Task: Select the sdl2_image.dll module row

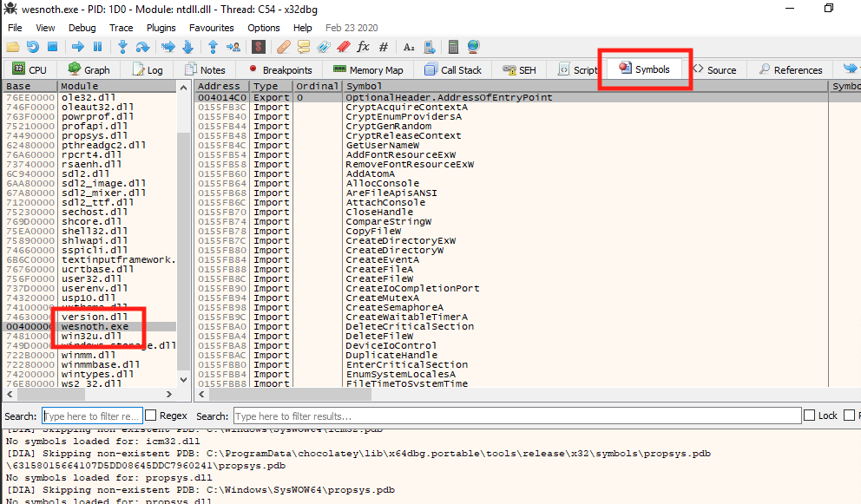Action: point(90,183)
